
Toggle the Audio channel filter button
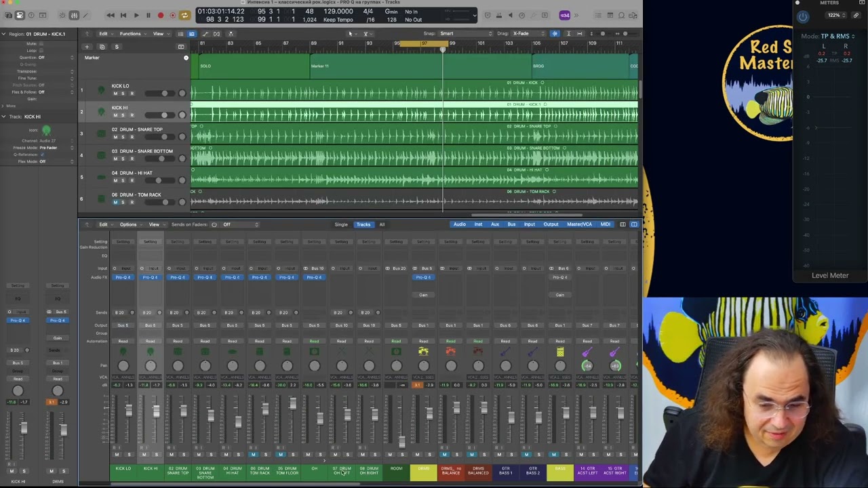[459, 224]
